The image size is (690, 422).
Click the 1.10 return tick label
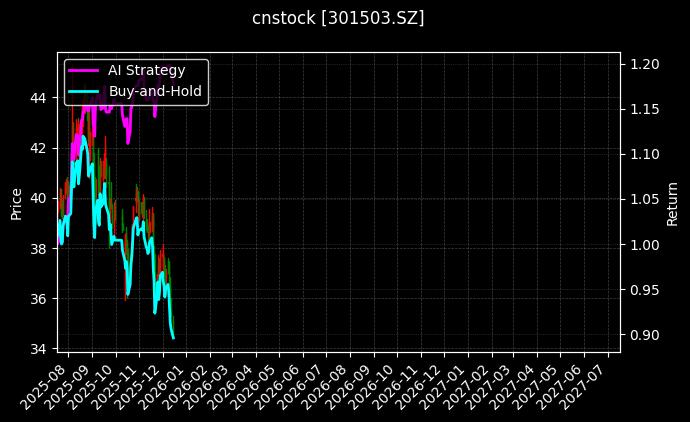tap(645, 154)
